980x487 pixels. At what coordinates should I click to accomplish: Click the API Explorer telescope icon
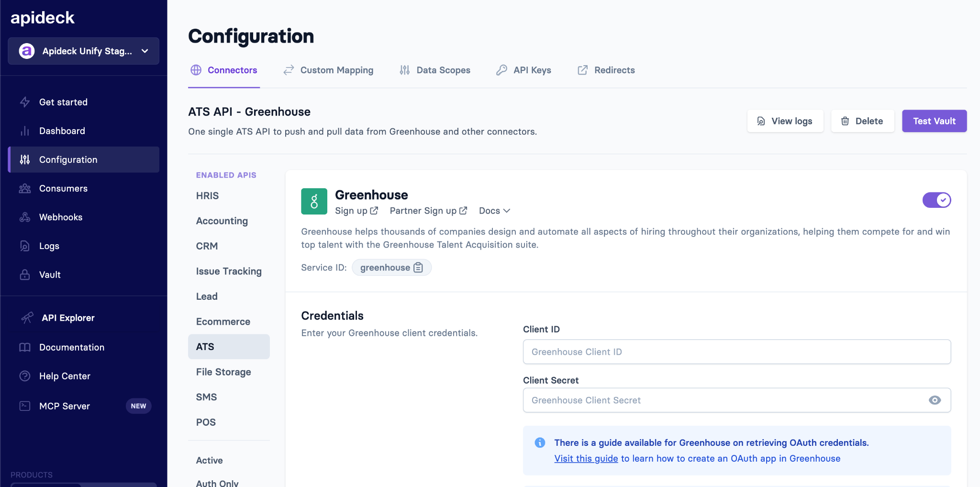[x=27, y=317]
